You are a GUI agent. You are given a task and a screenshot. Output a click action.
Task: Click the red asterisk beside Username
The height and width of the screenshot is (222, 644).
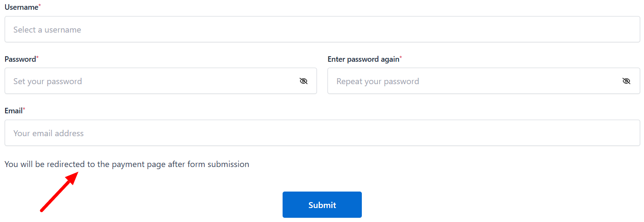[x=40, y=6]
